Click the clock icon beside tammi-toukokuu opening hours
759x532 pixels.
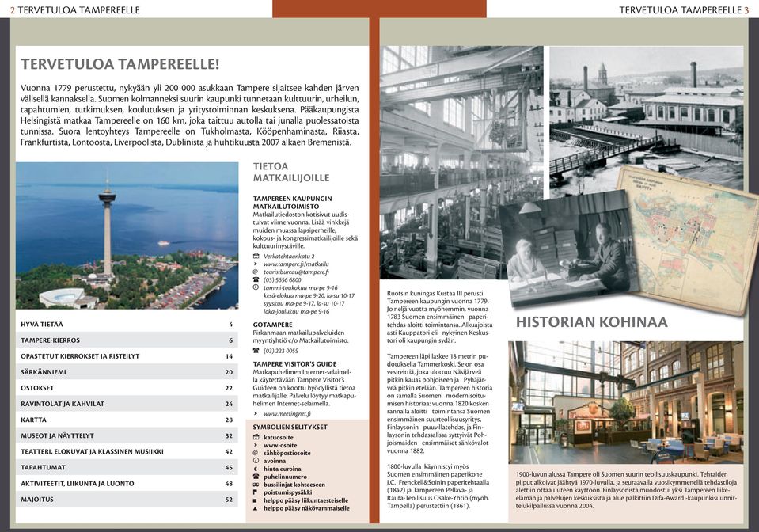tap(256, 287)
